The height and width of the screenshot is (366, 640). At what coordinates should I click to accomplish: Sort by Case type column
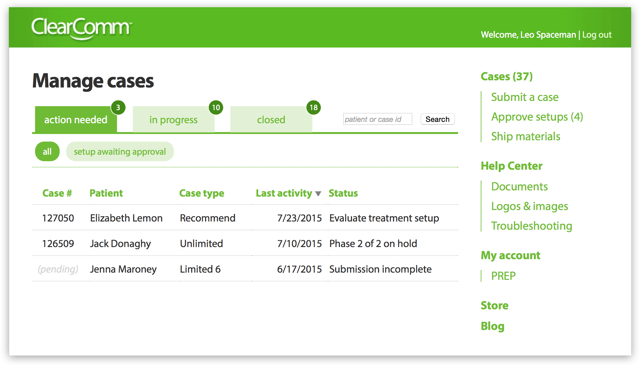pyautogui.click(x=202, y=193)
